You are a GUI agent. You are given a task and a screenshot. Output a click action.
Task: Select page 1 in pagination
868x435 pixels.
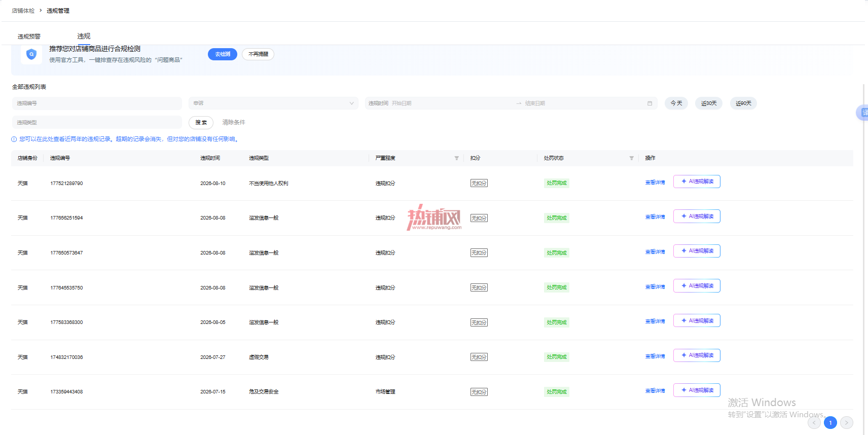pos(830,423)
